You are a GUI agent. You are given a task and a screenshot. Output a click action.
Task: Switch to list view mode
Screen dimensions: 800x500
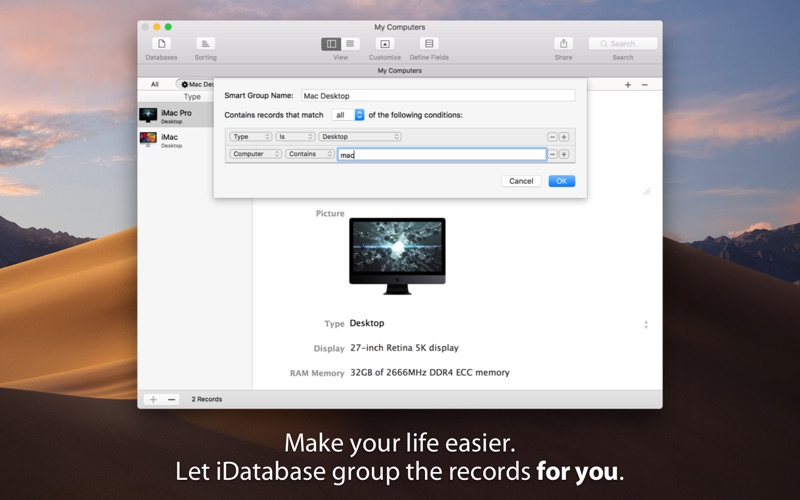coord(350,44)
